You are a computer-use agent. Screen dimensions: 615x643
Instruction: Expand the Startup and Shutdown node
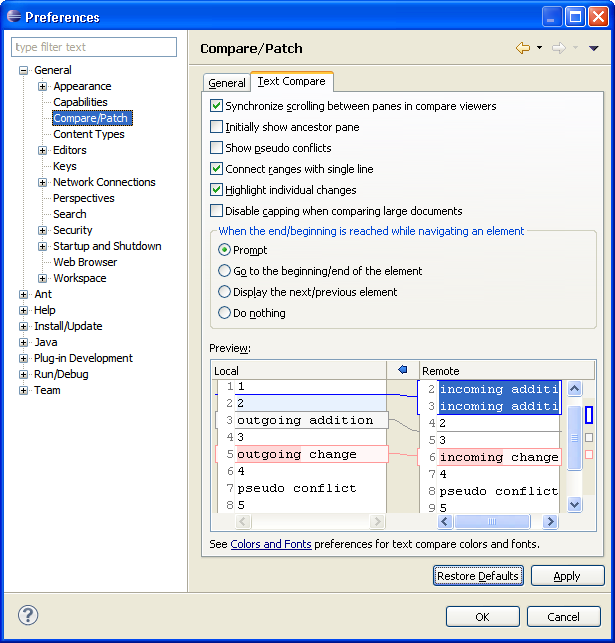42,246
